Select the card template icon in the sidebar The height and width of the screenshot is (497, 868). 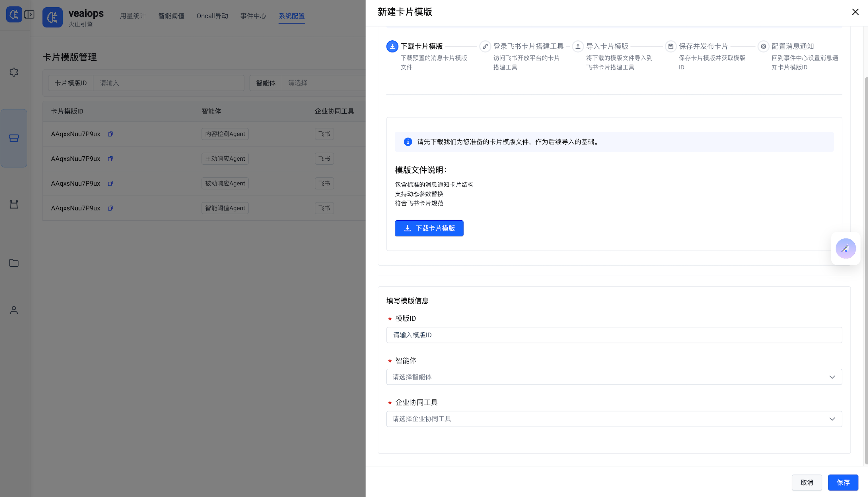(x=14, y=138)
